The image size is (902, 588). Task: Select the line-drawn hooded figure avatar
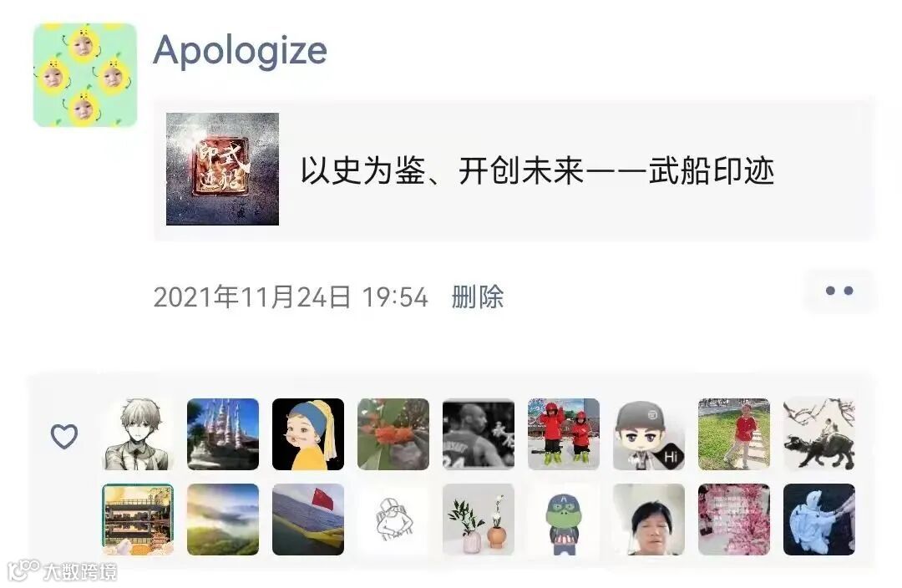coord(393,520)
